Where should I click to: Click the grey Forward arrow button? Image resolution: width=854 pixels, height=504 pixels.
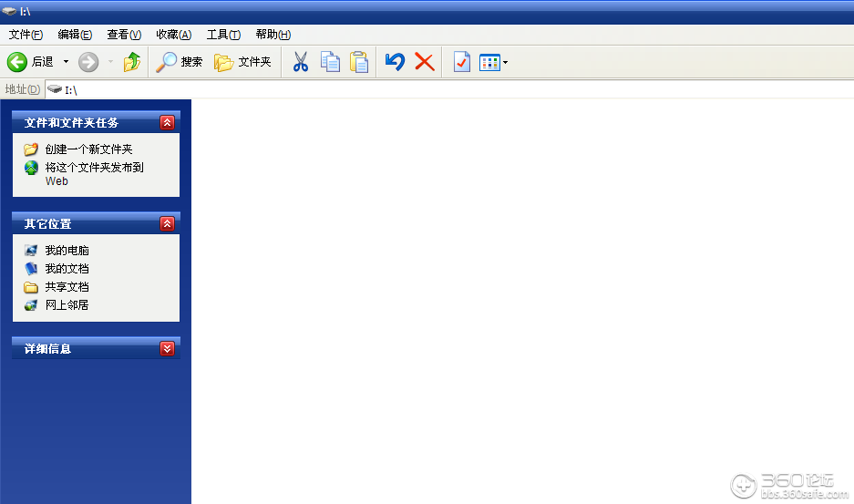tap(88, 62)
